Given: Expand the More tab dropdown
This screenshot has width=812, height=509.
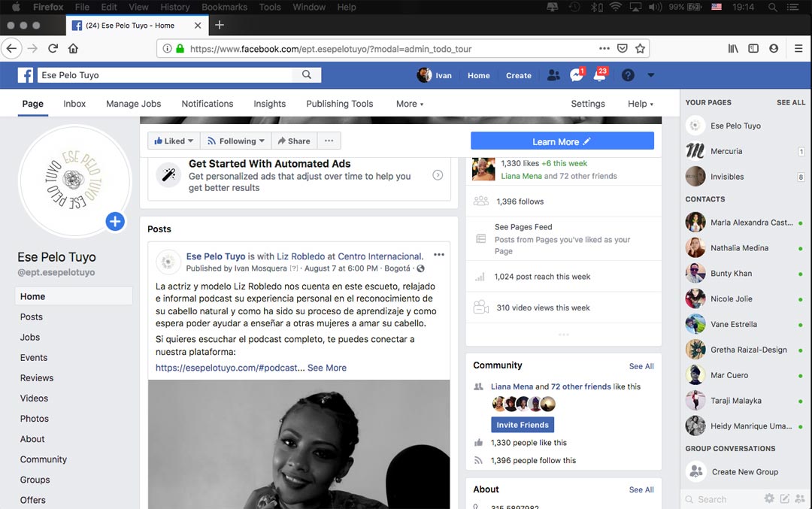Looking at the screenshot, I should [410, 104].
